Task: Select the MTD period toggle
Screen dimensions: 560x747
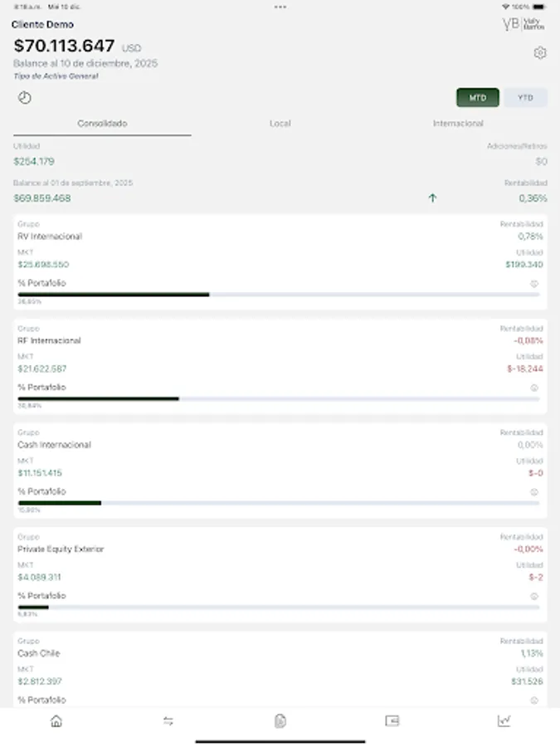Action: click(x=478, y=98)
